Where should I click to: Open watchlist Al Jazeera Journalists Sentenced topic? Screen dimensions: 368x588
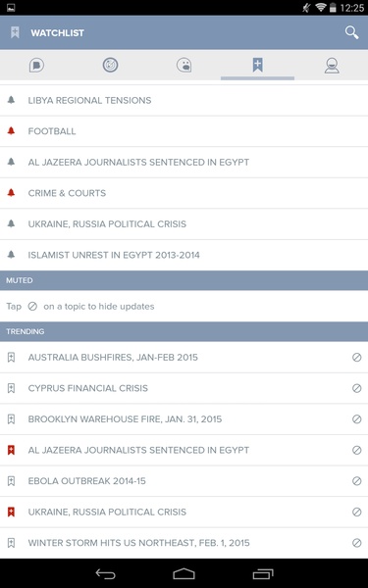(x=184, y=162)
